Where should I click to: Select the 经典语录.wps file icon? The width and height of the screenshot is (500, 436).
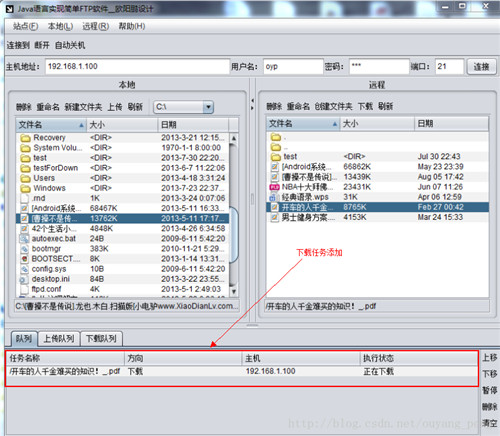pos(275,197)
